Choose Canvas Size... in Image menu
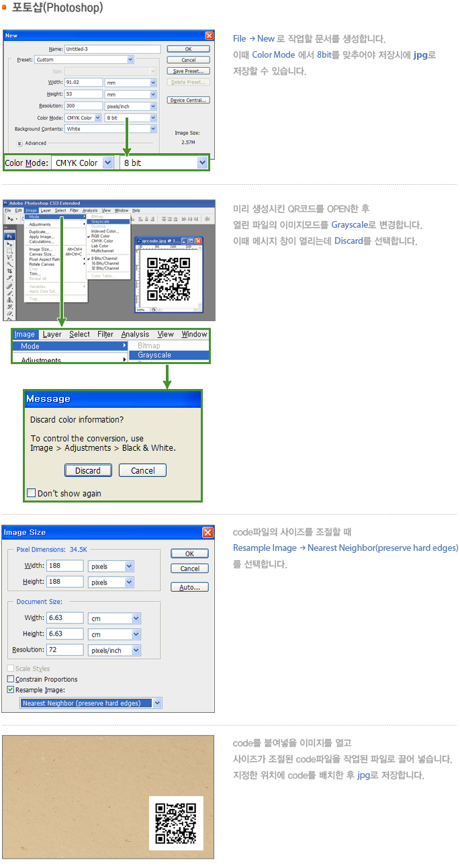Viewport: 460px width, 868px height. tap(42, 254)
